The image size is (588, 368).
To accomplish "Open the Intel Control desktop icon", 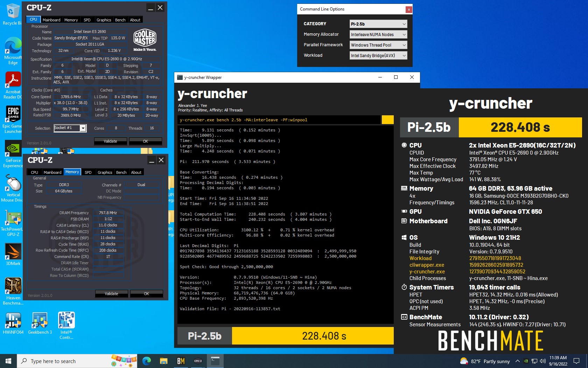I will pos(66,326).
